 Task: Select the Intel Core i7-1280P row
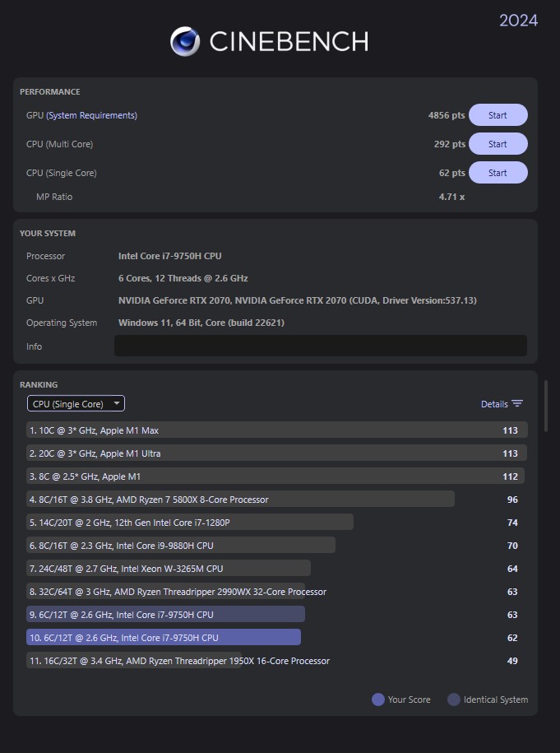point(190,522)
